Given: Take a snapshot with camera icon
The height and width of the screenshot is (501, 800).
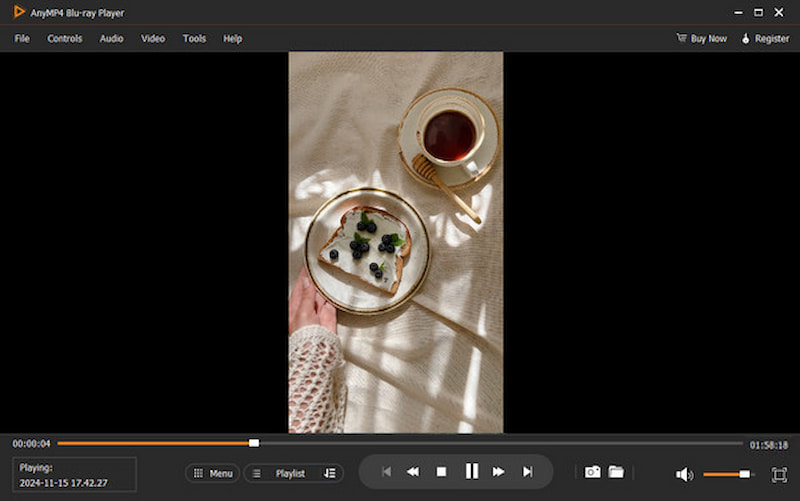Looking at the screenshot, I should (x=592, y=472).
